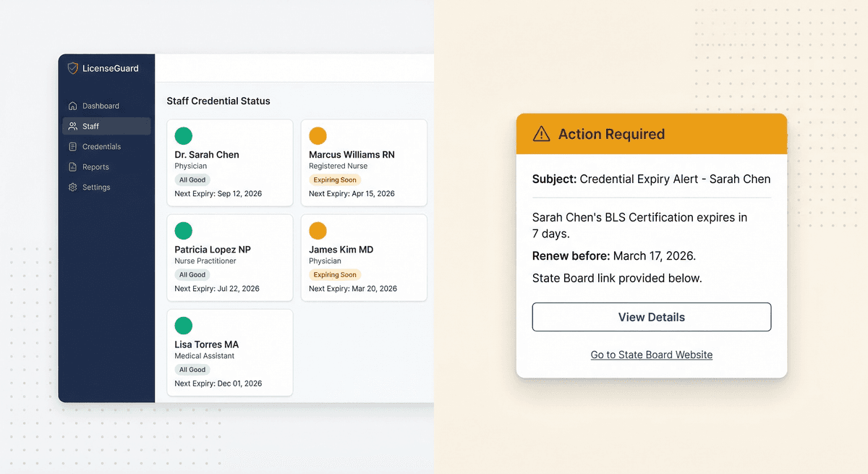Toggle the Expiring Soon badge on James Kim
Screen dimensions: 868x474
[335, 274]
